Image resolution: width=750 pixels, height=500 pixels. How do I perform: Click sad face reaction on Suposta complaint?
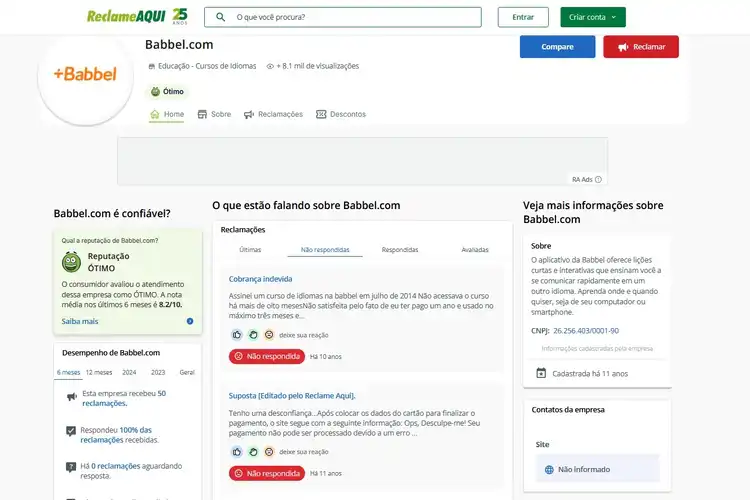click(x=269, y=452)
